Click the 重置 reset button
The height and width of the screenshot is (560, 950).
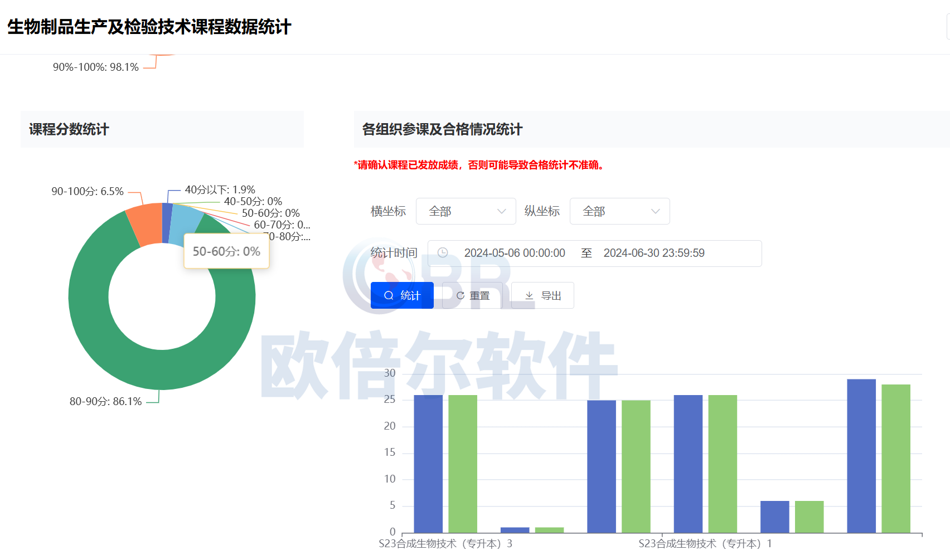(x=472, y=295)
